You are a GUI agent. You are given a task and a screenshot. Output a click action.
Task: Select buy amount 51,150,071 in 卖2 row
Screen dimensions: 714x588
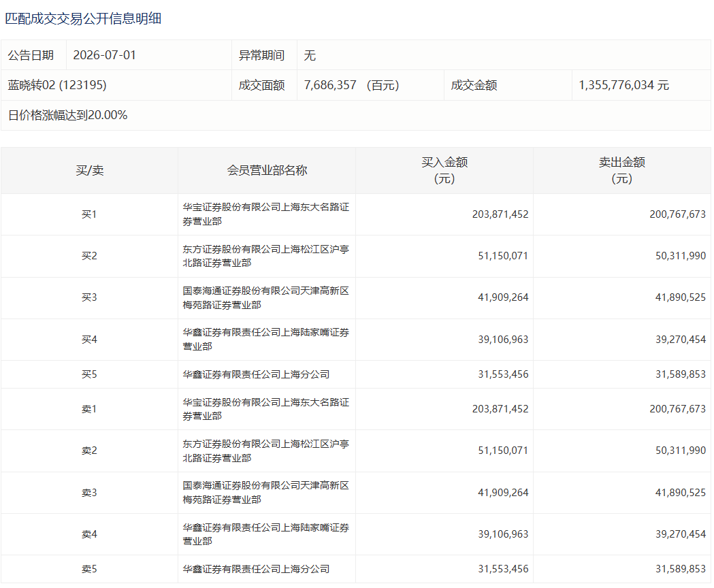pyautogui.click(x=503, y=451)
